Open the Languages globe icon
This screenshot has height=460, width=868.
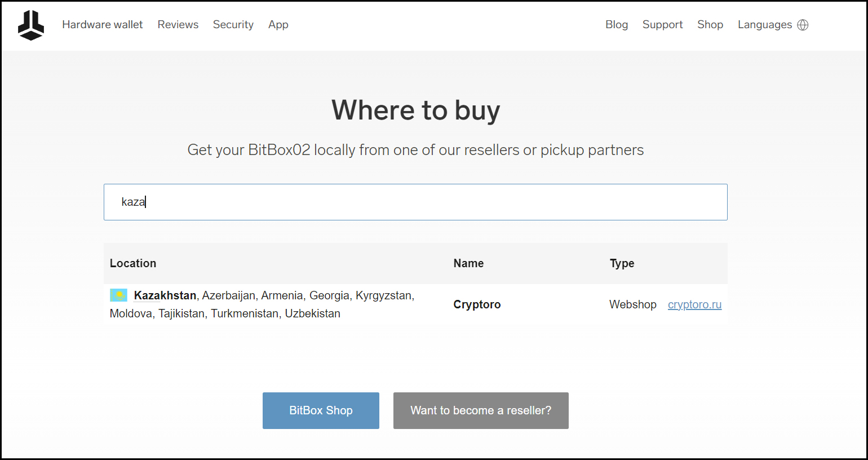[803, 25]
